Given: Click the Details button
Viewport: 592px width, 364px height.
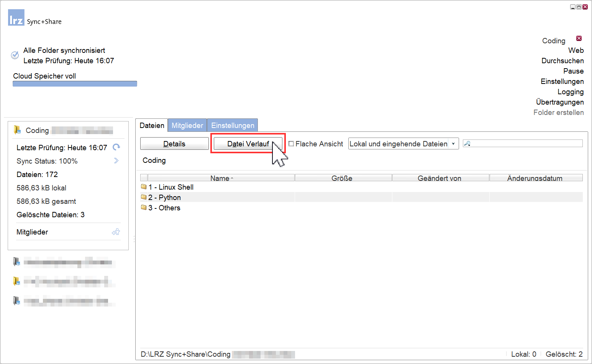Looking at the screenshot, I should click(x=174, y=144).
